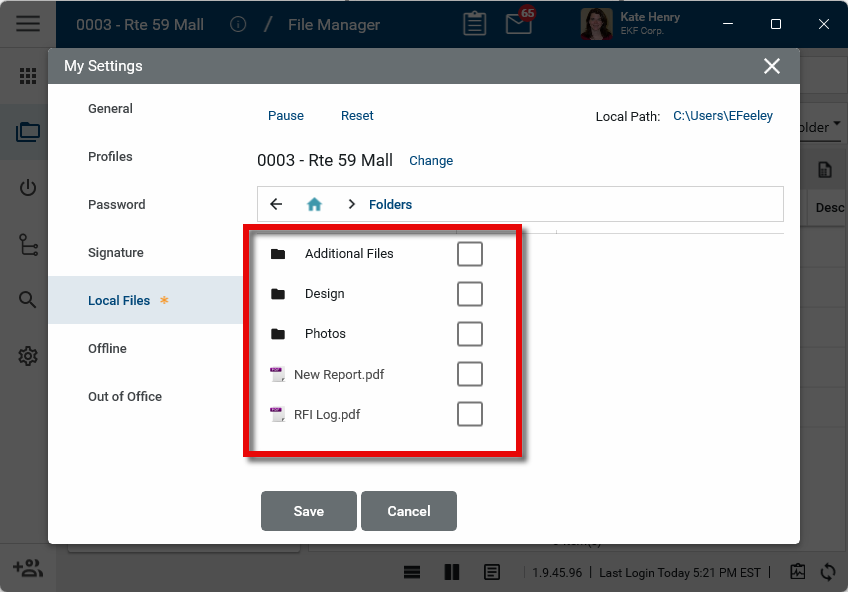Click the back arrow in folder navigation
Viewport: 848px width, 592px height.
click(276, 204)
